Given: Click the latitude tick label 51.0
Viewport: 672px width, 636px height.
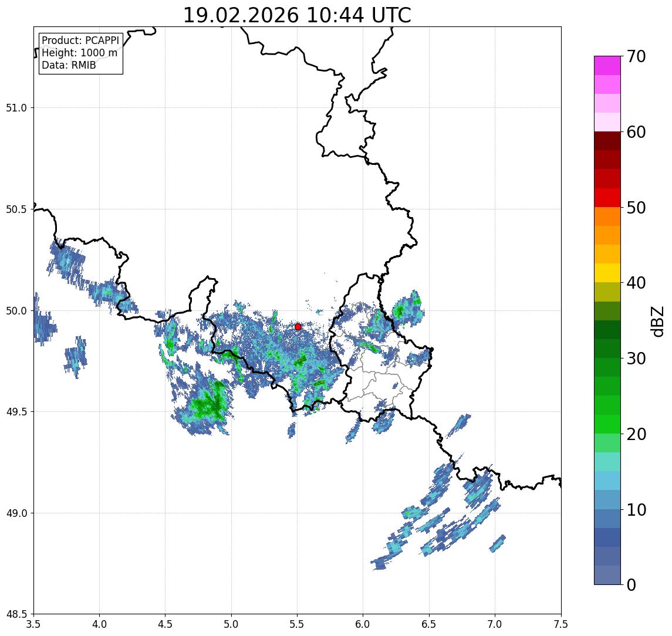Looking at the screenshot, I should [x=16, y=108].
